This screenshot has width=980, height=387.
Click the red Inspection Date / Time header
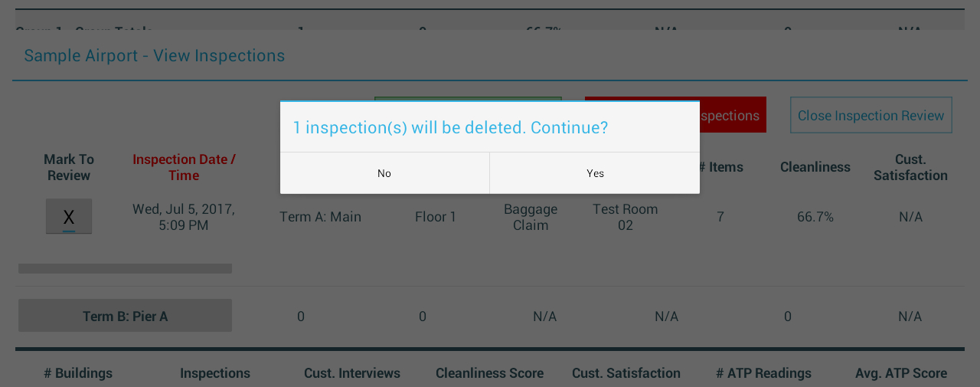(x=184, y=167)
